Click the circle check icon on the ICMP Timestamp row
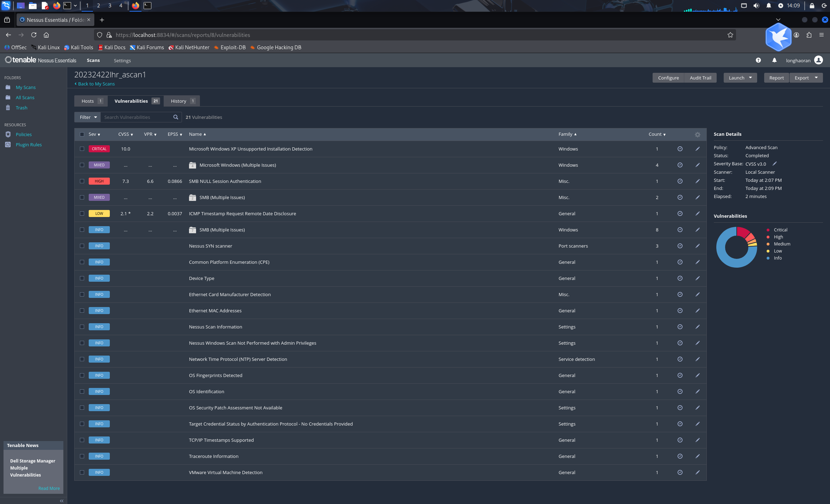Screen dimensions: 830x504 pos(680,213)
